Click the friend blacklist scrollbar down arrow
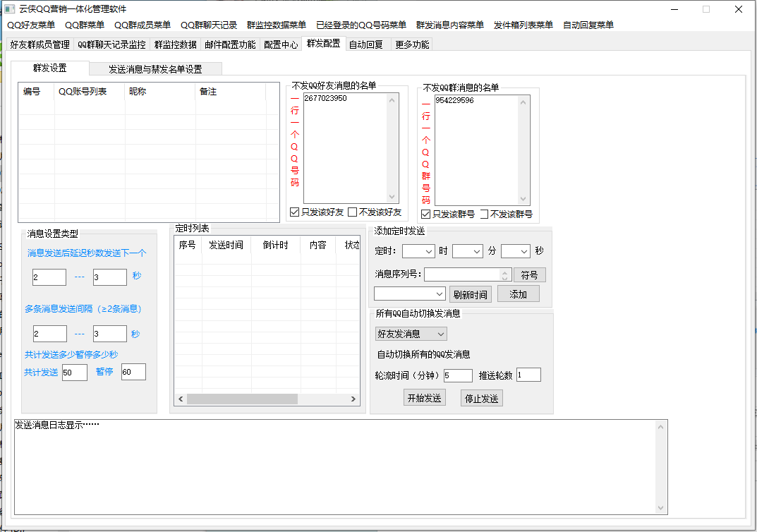 coord(392,196)
